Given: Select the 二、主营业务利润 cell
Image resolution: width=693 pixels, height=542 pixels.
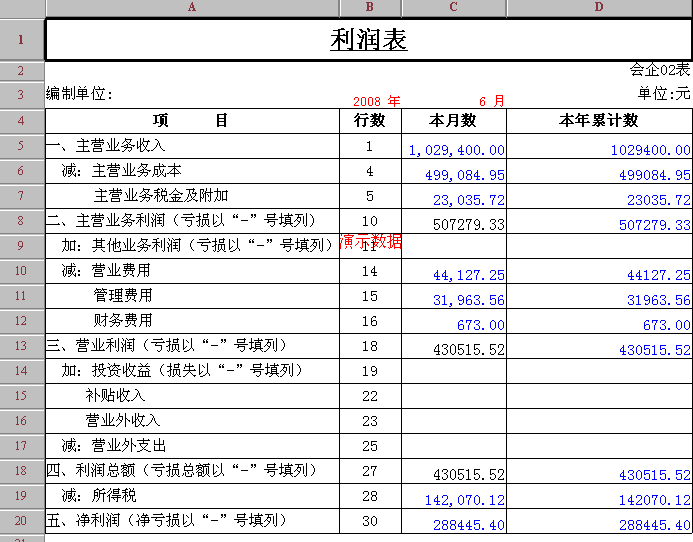Looking at the screenshot, I should (192, 221).
